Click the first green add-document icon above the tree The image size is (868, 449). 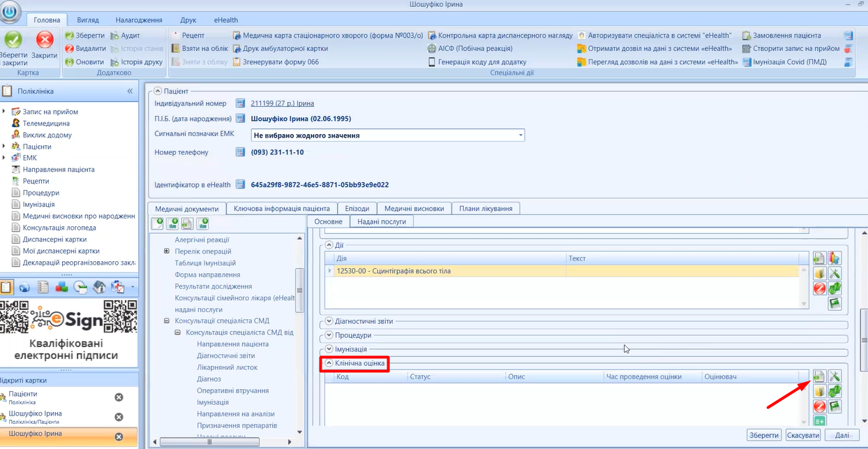(x=157, y=223)
